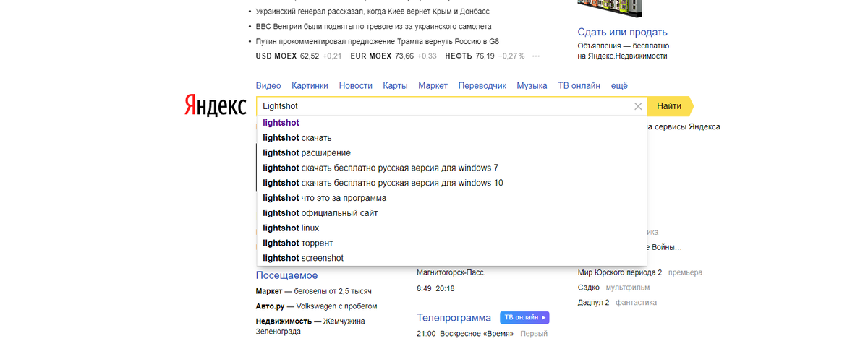Open the Переводчик tab
Screen dimensions: 868x341
(x=482, y=85)
